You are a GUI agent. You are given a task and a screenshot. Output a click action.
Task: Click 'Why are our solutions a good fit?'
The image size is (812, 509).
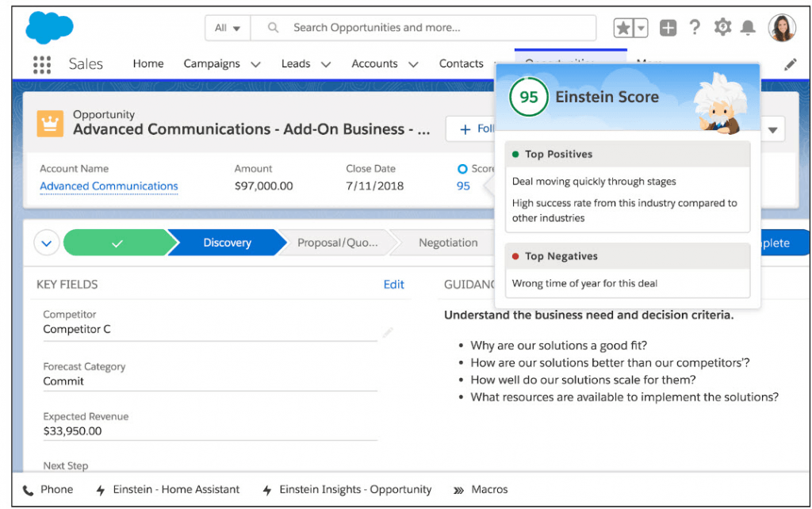[559, 346]
